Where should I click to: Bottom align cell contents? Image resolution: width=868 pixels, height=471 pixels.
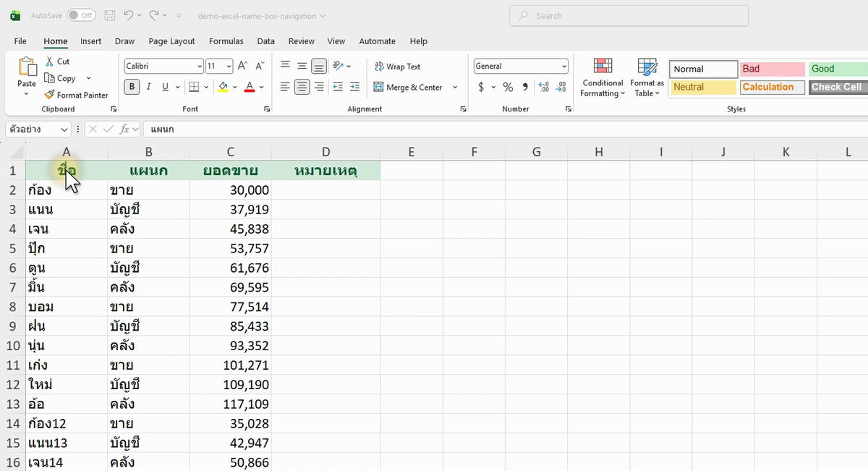point(319,66)
